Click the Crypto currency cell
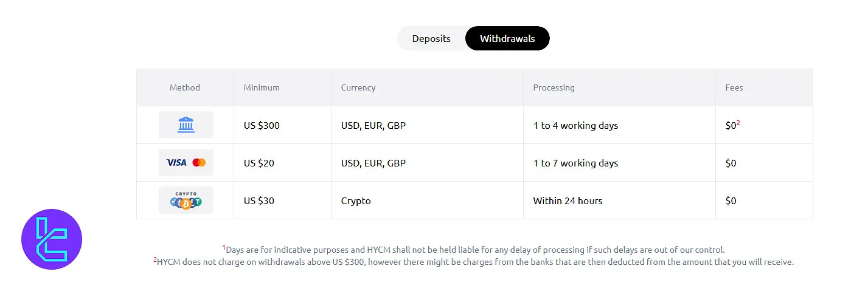 tap(356, 201)
